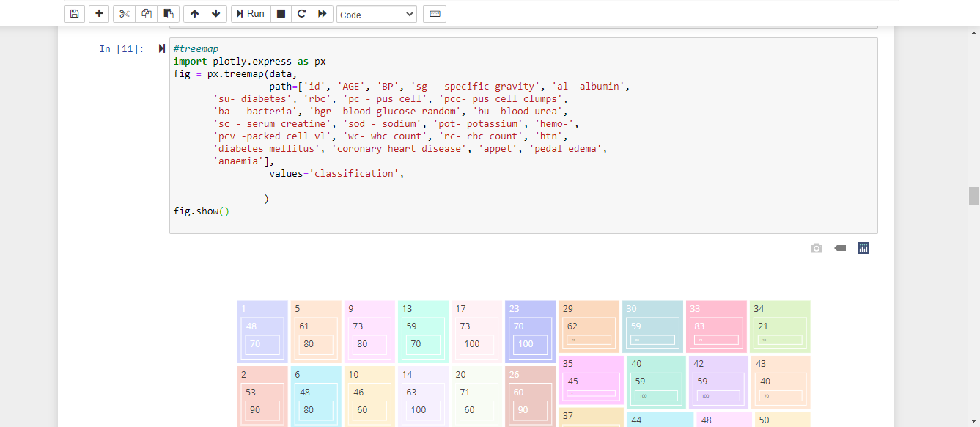Cut selected cells with the scissors icon
Screen dimensions: 980x427
coord(124,14)
